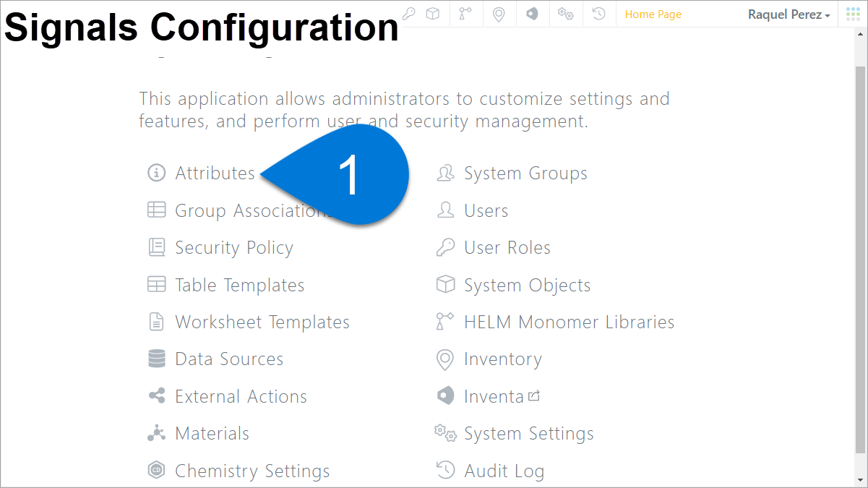Viewport: 868px width, 488px height.
Task: Click the gears icon in the top toolbar
Action: [x=565, y=14]
